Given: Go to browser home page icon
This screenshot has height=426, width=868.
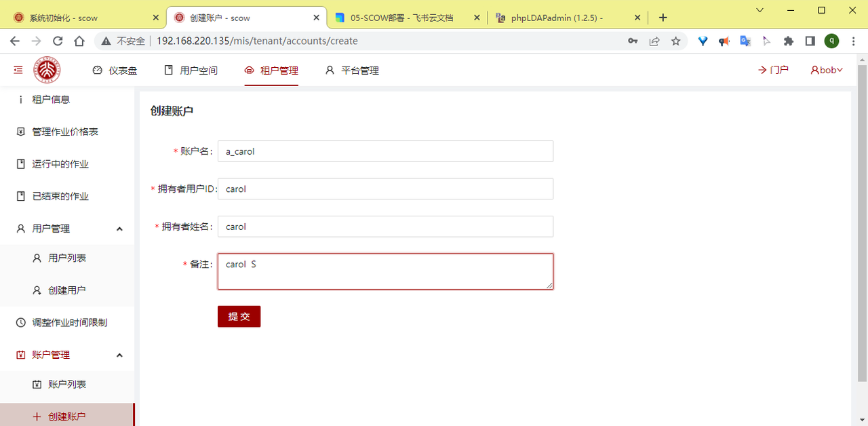Looking at the screenshot, I should click(x=79, y=41).
